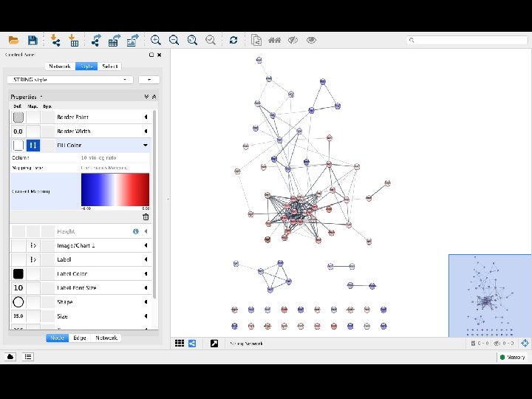
Task: Export network as image toolbar icon
Action: pyautogui.click(x=132, y=40)
